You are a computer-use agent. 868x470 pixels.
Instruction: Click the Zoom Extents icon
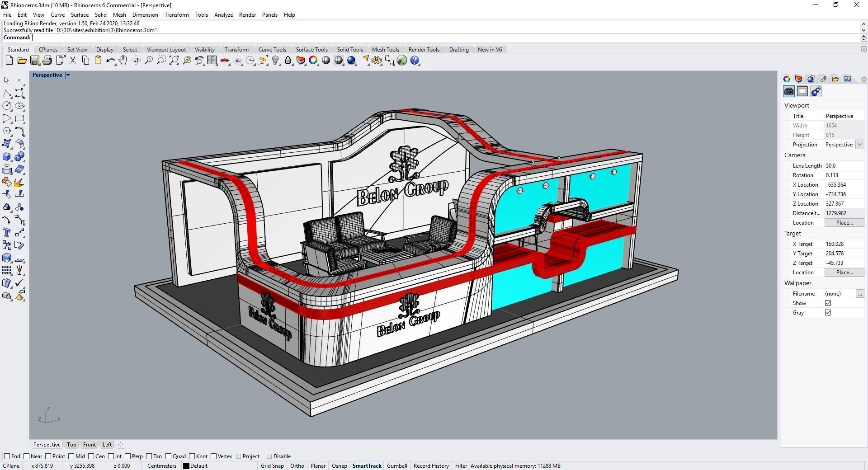pyautogui.click(x=174, y=61)
